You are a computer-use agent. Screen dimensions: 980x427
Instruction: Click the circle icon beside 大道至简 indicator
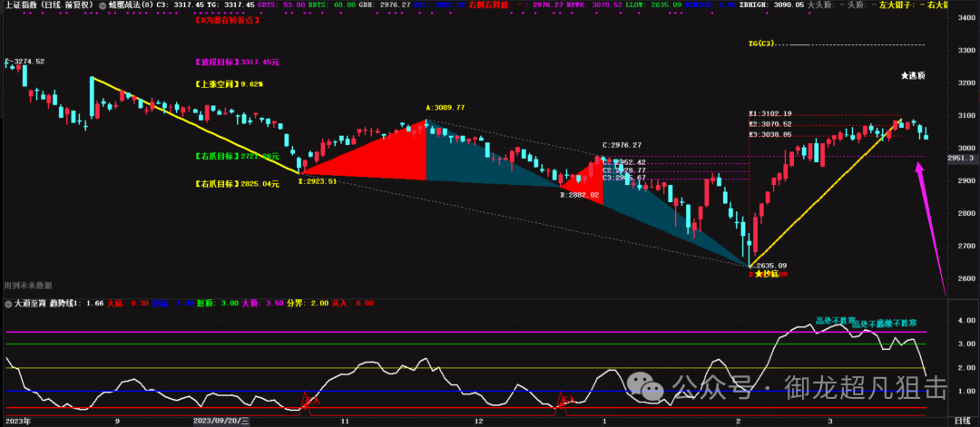[x=8, y=305]
